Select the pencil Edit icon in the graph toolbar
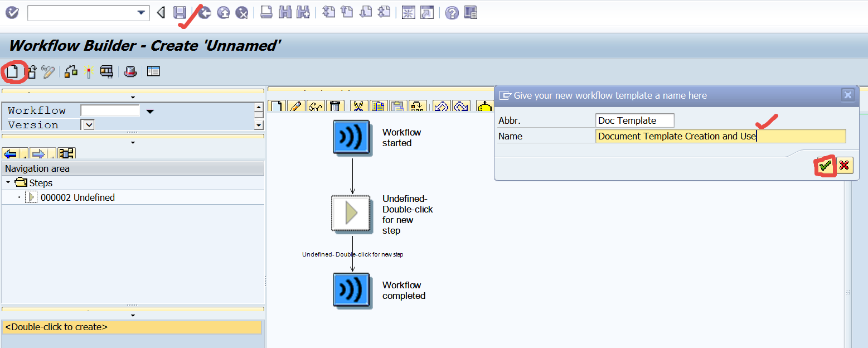The image size is (868, 348). click(296, 106)
